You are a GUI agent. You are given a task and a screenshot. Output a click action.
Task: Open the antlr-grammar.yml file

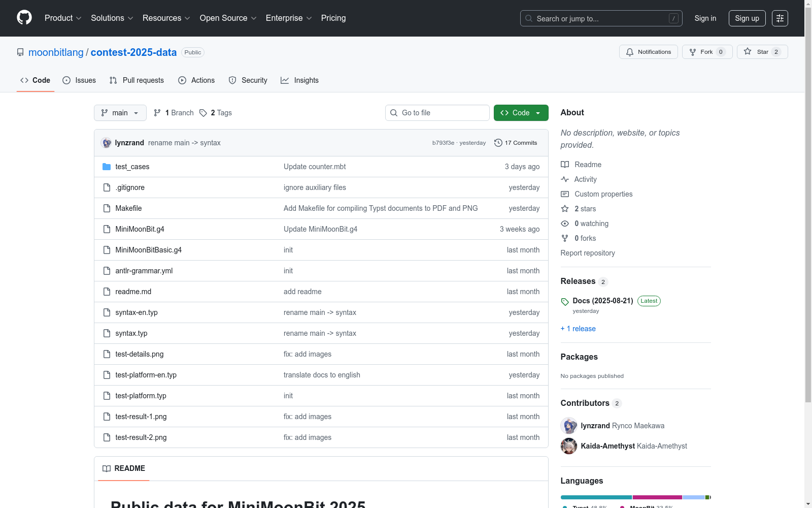tap(144, 271)
